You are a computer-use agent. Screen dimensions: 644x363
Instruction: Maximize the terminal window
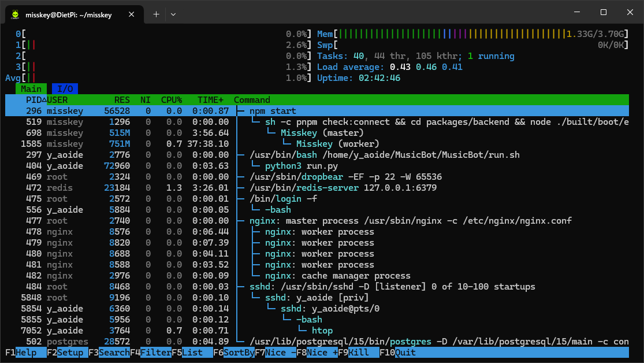click(604, 12)
